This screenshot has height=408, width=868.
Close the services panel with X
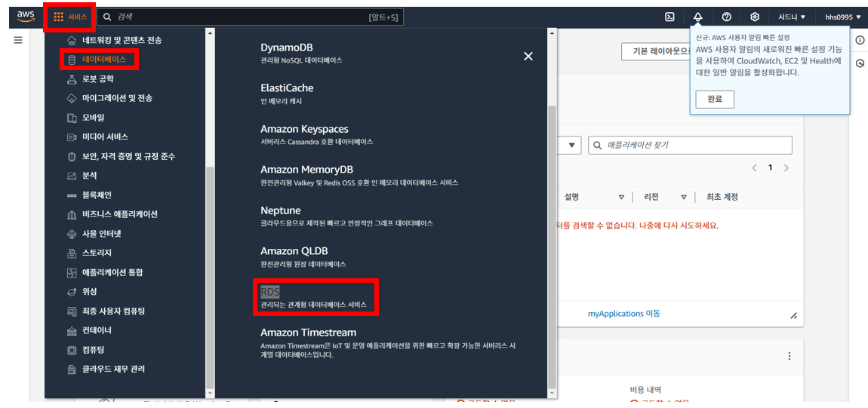click(x=528, y=56)
